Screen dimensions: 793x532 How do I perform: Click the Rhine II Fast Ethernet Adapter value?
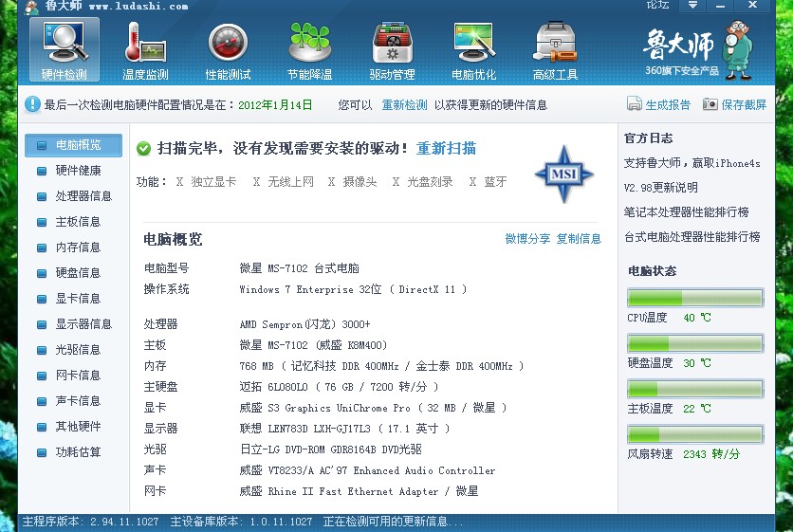click(x=359, y=491)
